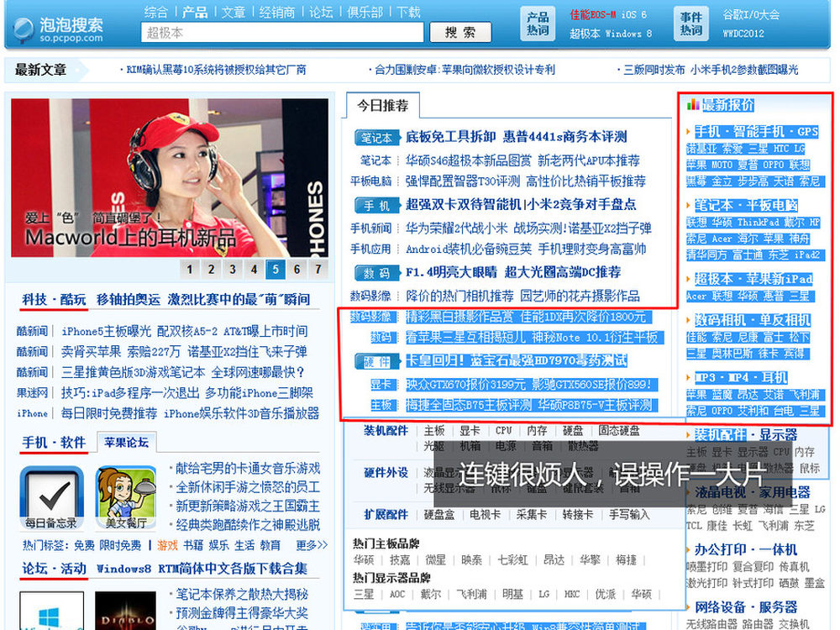Open the Macworld headphones banner image
Screen dimensions: 840x630
click(169, 176)
